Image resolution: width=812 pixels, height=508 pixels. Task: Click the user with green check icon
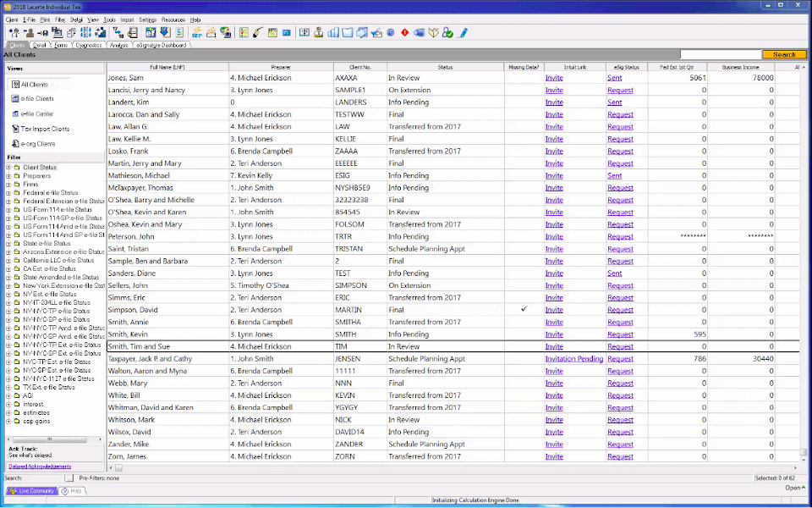[448, 33]
